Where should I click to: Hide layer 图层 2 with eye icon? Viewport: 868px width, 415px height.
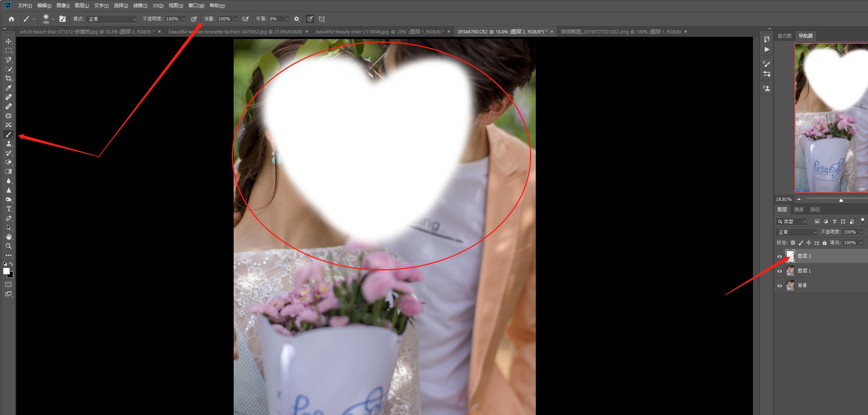point(779,256)
